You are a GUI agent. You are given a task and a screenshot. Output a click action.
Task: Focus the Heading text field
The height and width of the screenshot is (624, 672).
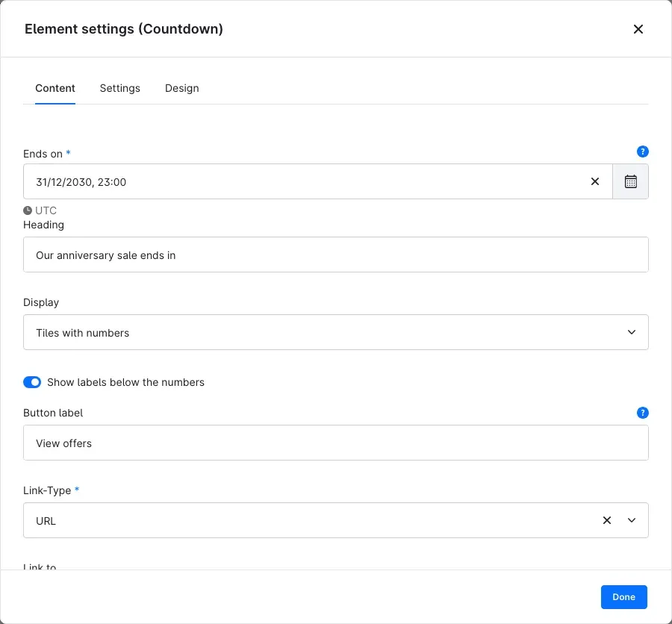click(335, 255)
